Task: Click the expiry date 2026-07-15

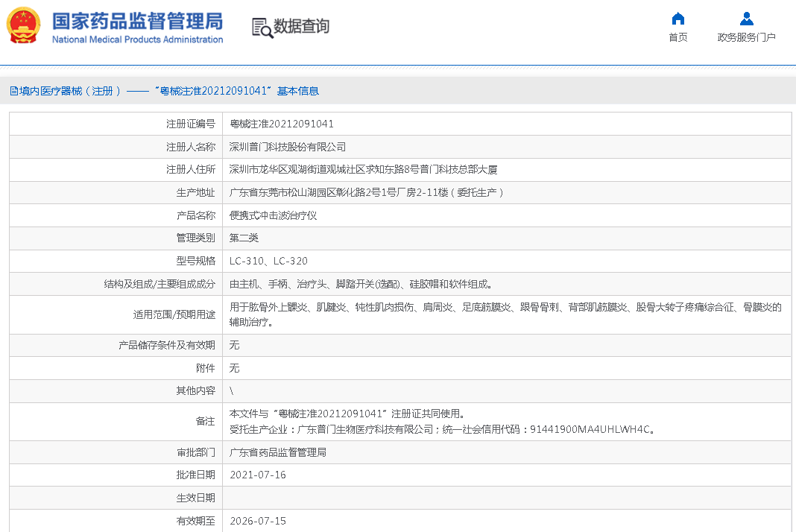Action: click(257, 521)
